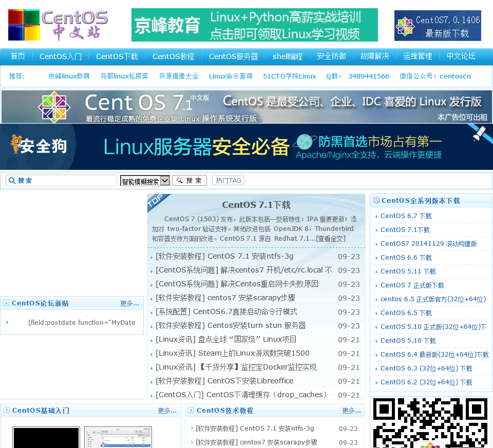The image size is (493, 448).
Task: Click the arrow icon beside CentOS基础入门
Action: click(x=6, y=410)
